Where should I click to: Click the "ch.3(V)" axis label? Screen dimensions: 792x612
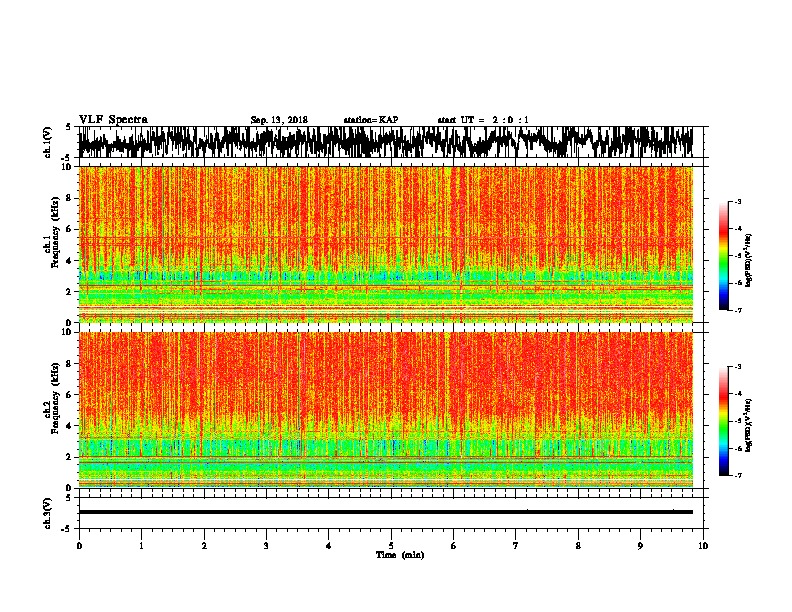[x=48, y=513]
